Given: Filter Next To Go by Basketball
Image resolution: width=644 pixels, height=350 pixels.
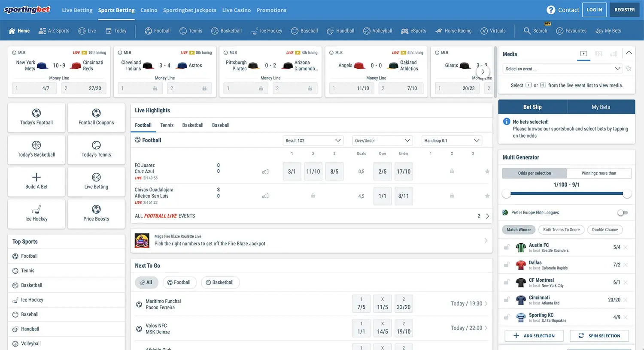Looking at the screenshot, I should [220, 283].
